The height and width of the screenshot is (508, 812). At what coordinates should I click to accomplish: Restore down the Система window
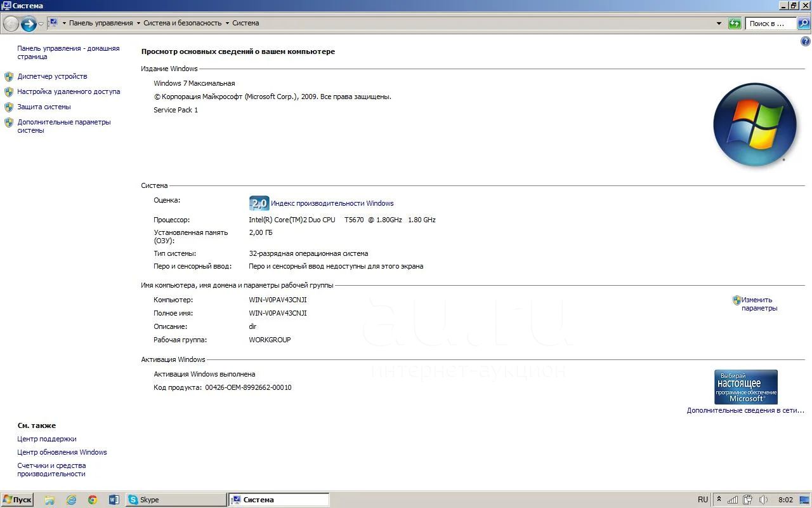point(794,5)
